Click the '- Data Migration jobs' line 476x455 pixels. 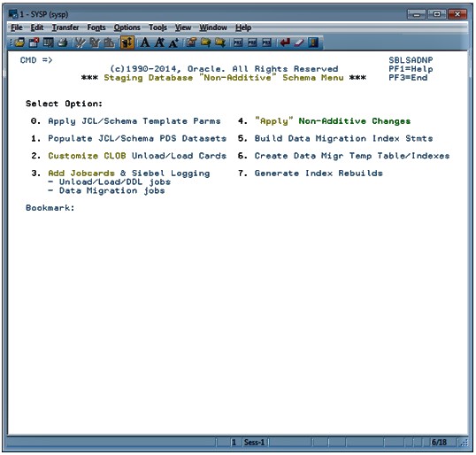[106, 190]
